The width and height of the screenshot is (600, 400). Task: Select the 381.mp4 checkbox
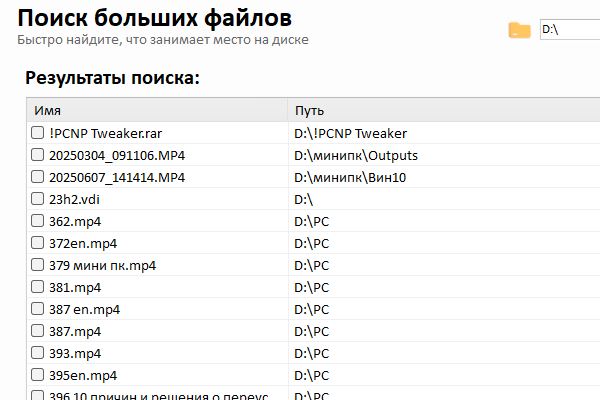click(37, 287)
